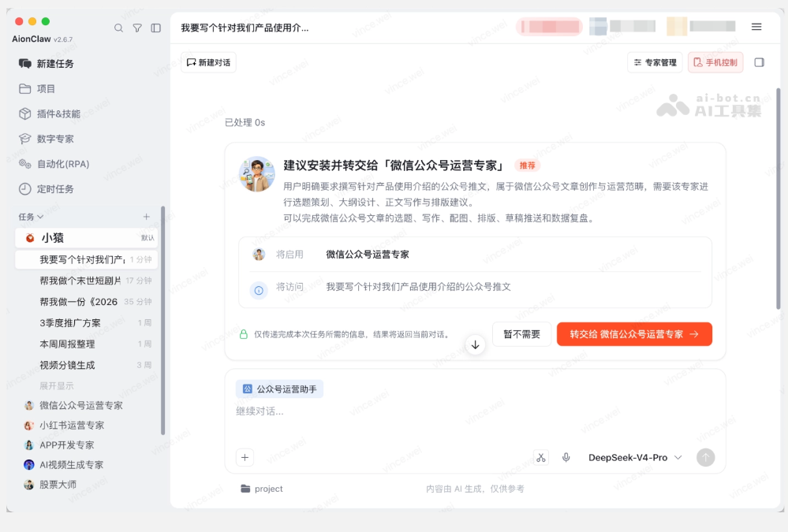Open the filter funnel icon
This screenshot has height=532, width=788.
pyautogui.click(x=137, y=28)
